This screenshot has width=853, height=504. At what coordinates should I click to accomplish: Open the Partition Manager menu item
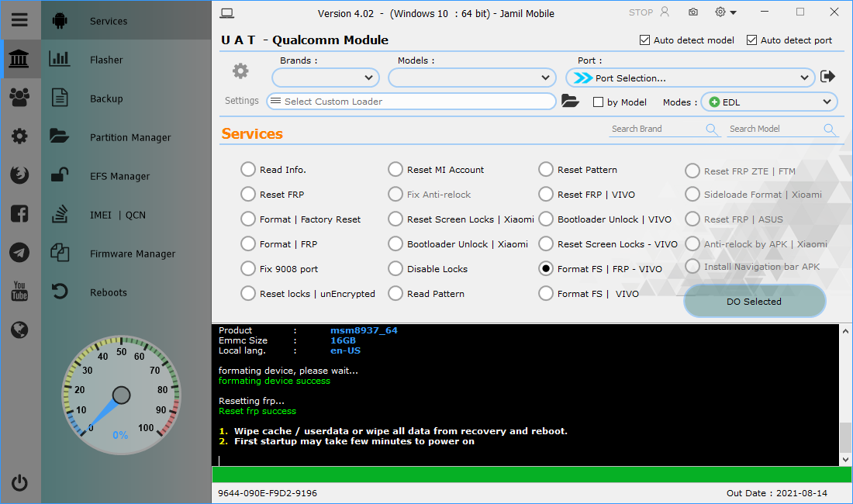[x=130, y=137]
